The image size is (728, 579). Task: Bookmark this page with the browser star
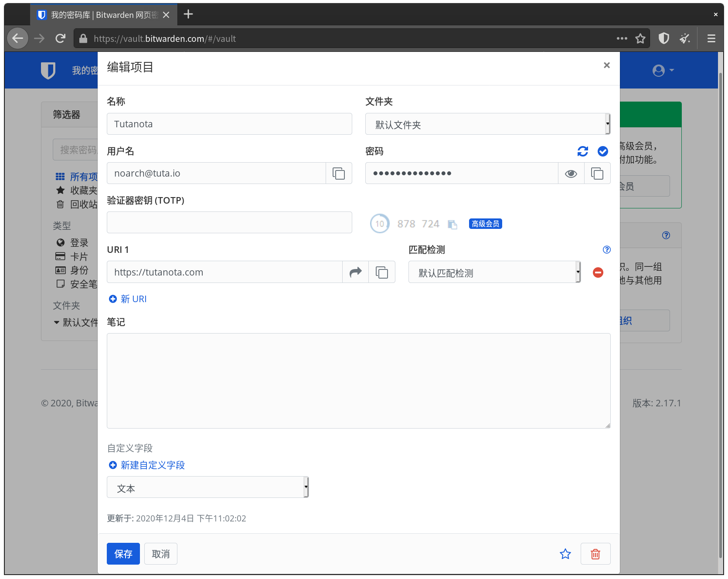640,39
